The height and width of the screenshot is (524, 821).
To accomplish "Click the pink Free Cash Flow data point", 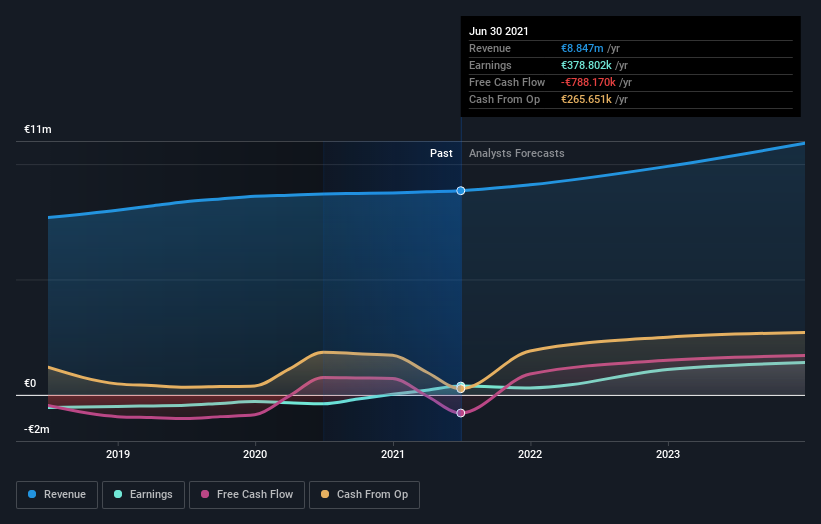I will click(x=461, y=413).
